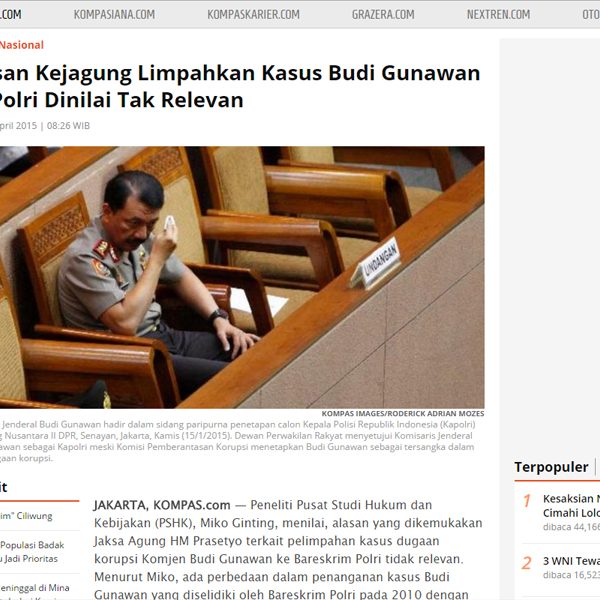Open NEXTREN.COM from the top navigation
The height and width of the screenshot is (600, 600).
497,14
